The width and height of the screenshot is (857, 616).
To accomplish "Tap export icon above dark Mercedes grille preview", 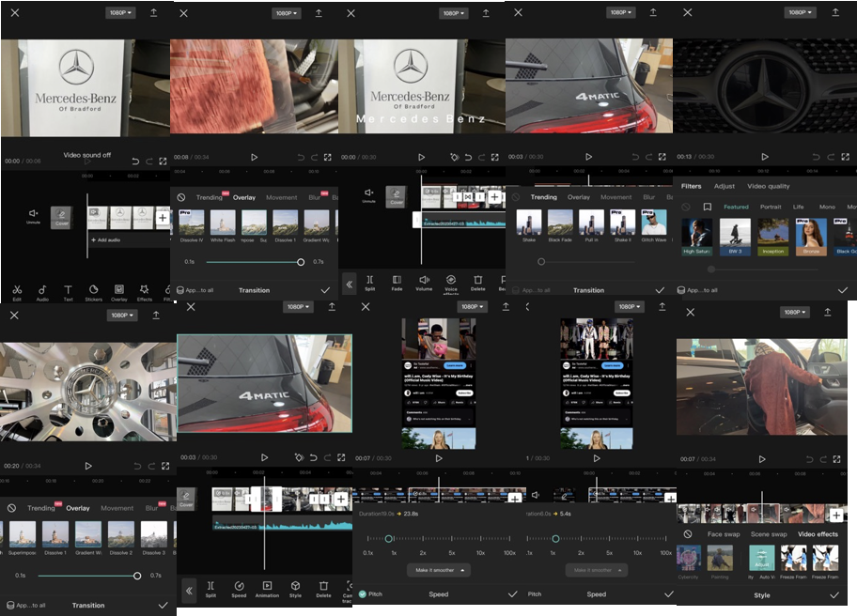I will (x=835, y=12).
